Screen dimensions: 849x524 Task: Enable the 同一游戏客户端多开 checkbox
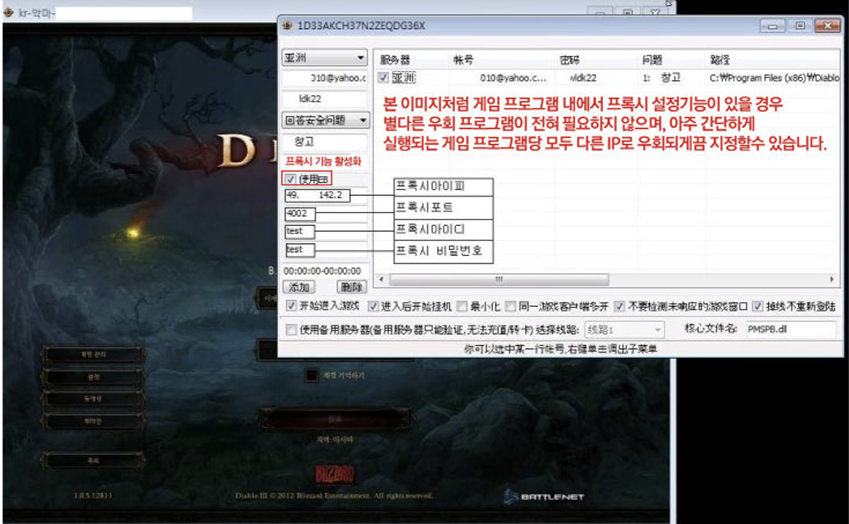tap(511, 306)
